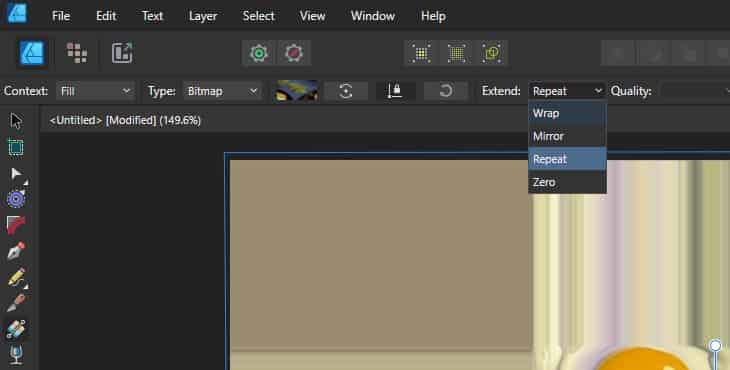Select the Transparency tool (wine glass)
This screenshot has height=370, width=730.
(16, 355)
